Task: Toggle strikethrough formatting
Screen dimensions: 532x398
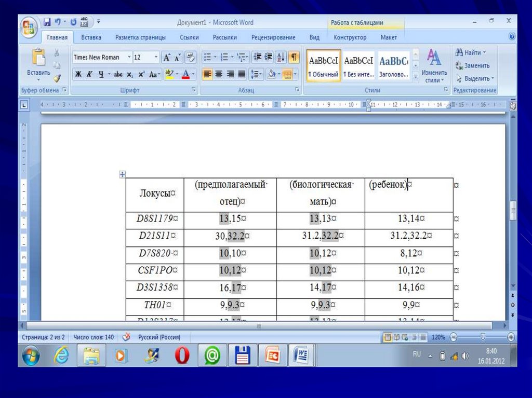Action: (118, 74)
